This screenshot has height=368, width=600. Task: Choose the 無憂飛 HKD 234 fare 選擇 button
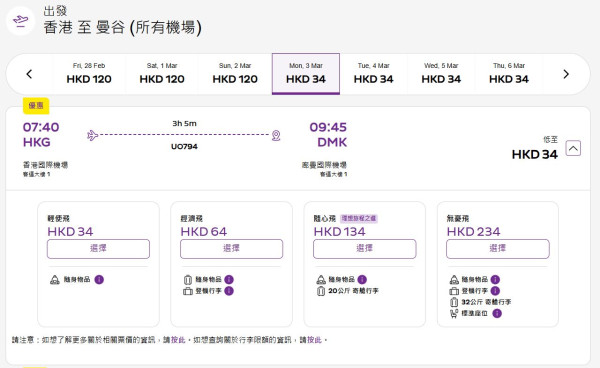[498, 249]
